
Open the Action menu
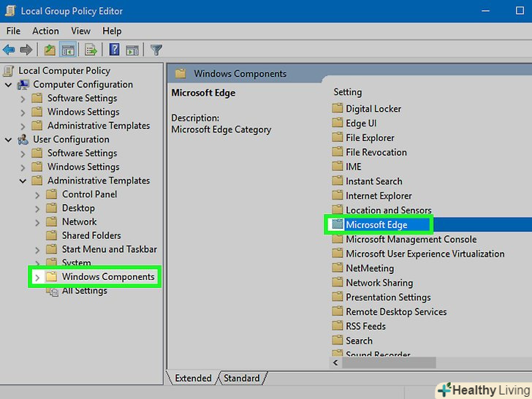[45, 31]
